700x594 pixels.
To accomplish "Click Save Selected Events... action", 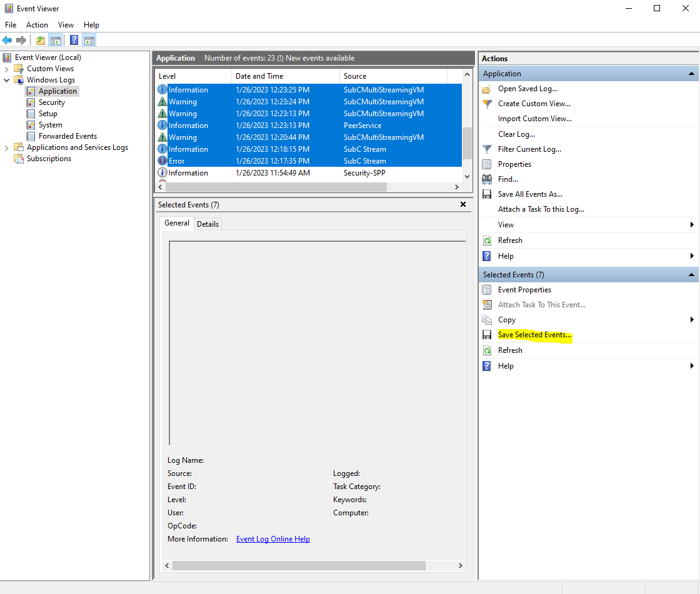I will (x=534, y=335).
